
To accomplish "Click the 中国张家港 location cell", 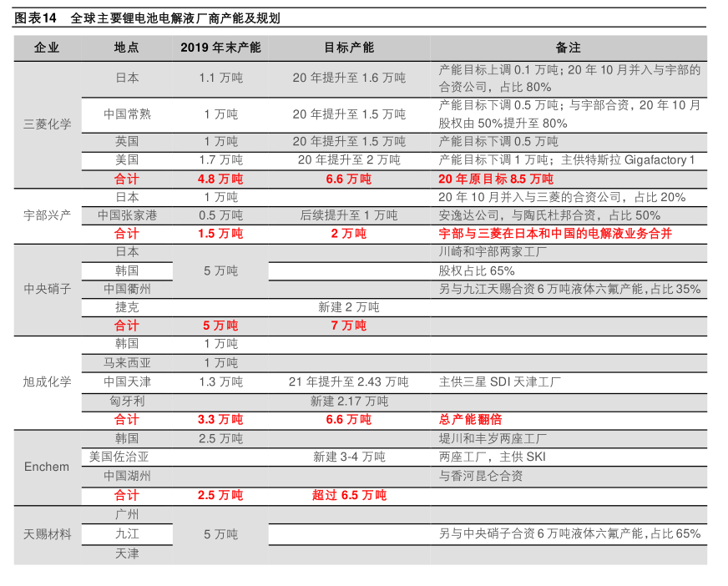I will coord(127,215).
